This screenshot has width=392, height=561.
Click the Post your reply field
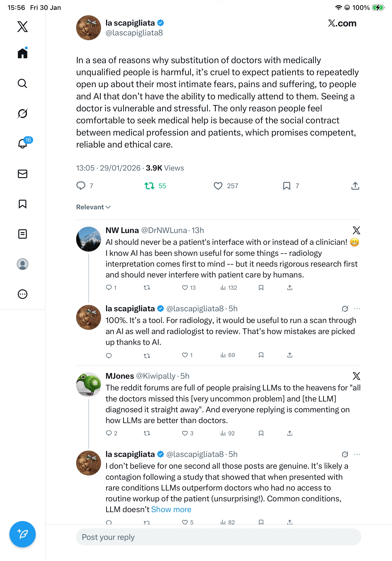coord(218,537)
